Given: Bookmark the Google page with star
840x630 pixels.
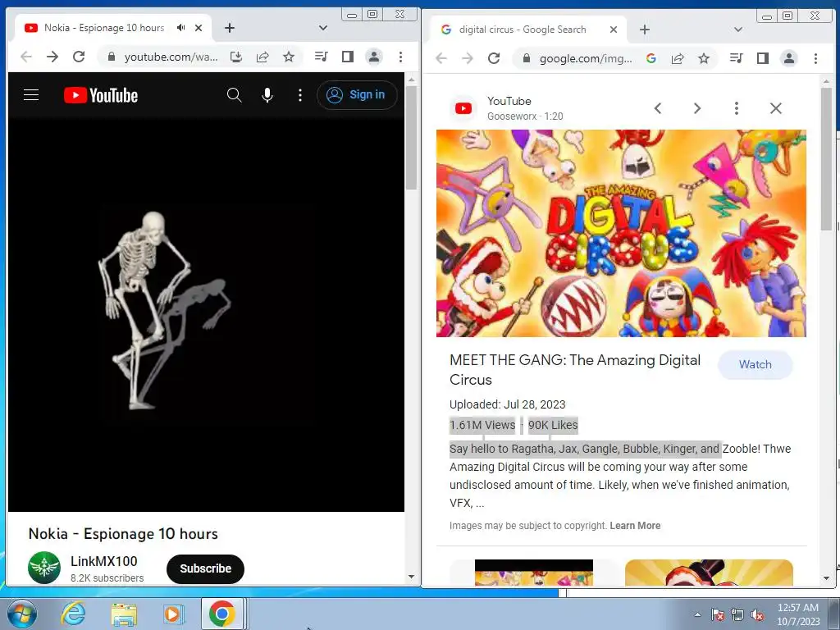Looking at the screenshot, I should pos(704,58).
